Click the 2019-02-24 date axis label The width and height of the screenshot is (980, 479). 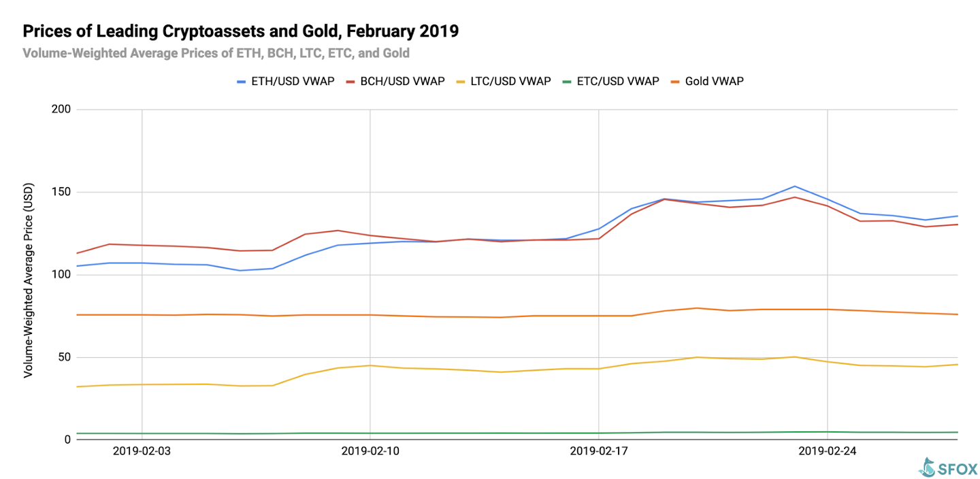coord(827,450)
